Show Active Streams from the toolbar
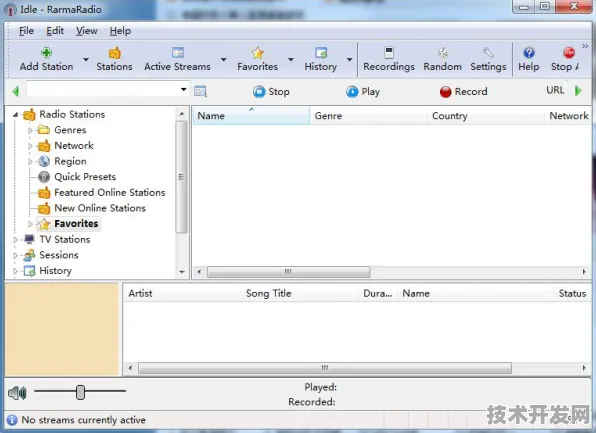 tap(177, 59)
